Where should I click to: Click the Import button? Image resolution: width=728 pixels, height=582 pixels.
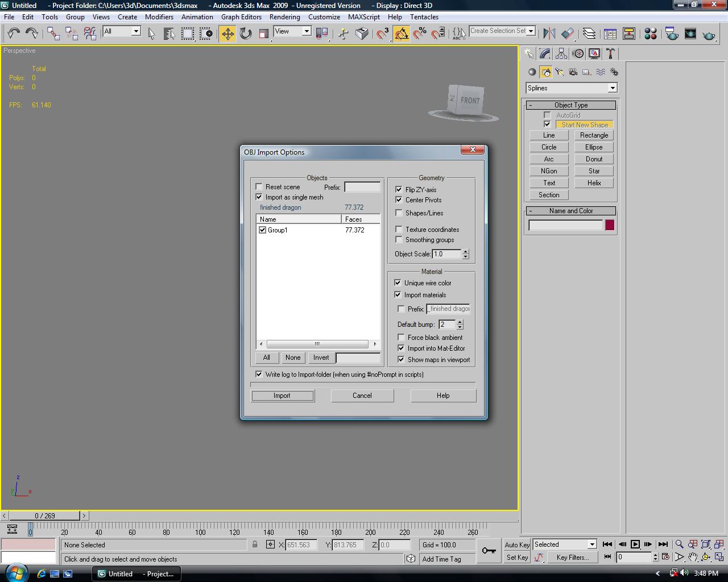283,396
